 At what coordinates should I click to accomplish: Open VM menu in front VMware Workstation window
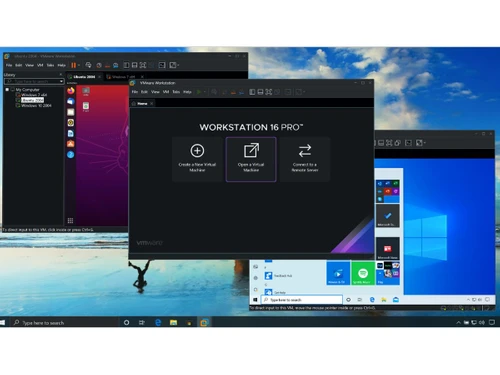point(166,92)
